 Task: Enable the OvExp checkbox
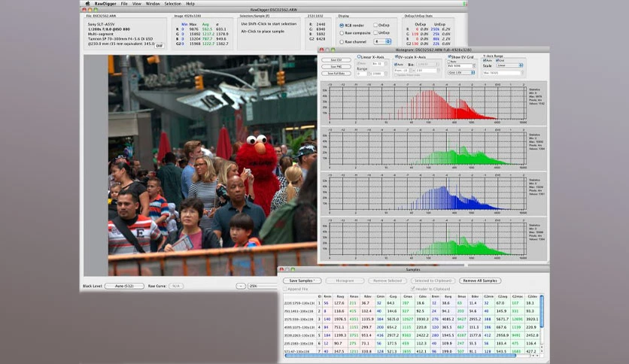[x=375, y=25]
